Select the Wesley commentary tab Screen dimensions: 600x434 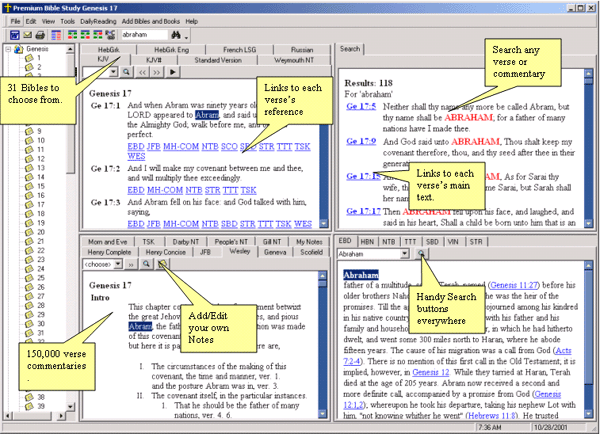click(239, 252)
